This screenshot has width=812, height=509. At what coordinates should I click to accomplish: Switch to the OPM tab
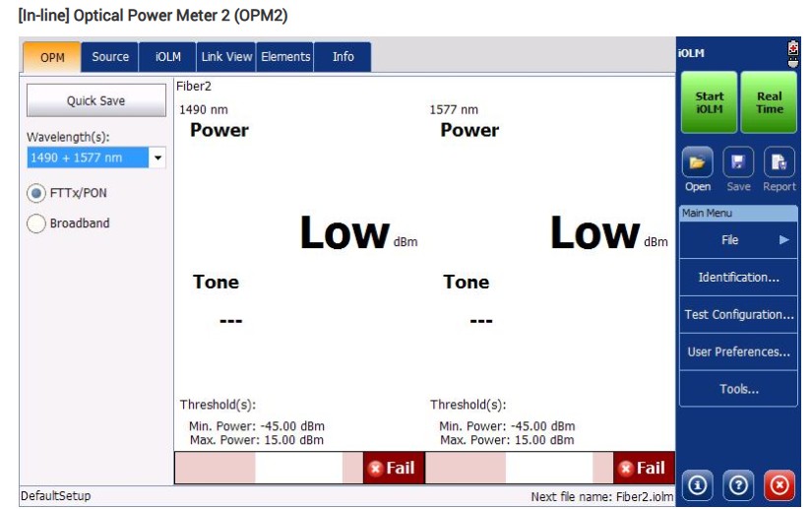(52, 57)
